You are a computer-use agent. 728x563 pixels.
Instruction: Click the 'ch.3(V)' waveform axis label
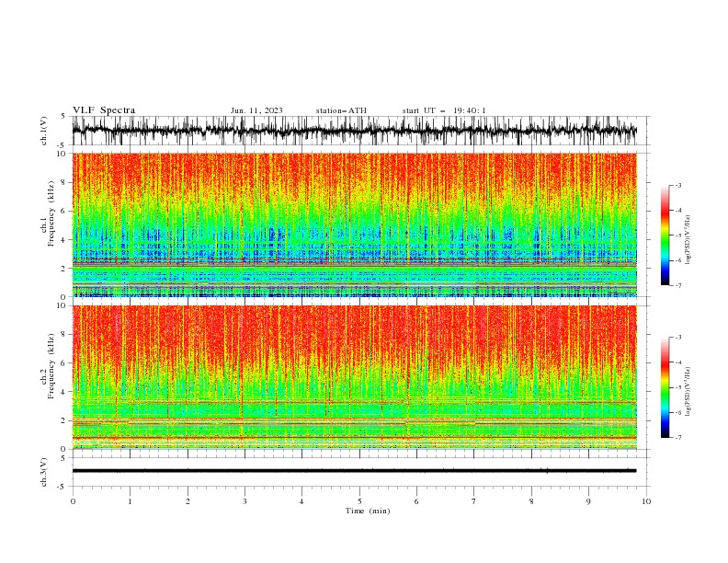point(44,472)
